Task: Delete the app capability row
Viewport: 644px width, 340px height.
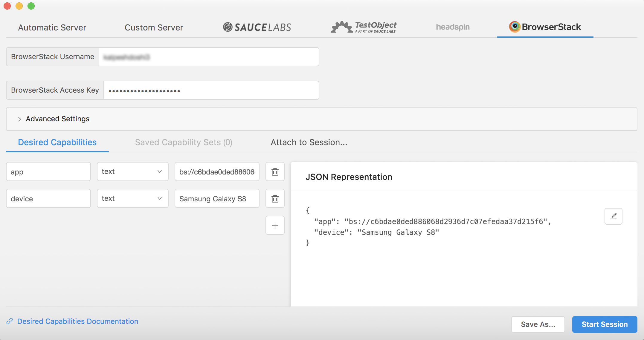Action: click(x=275, y=172)
